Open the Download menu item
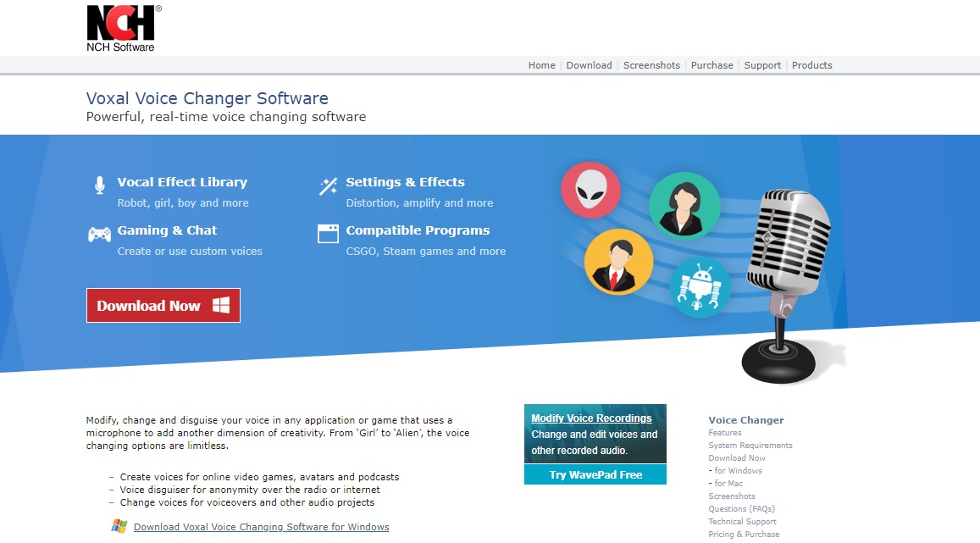This screenshot has height=543, width=980. (x=589, y=65)
